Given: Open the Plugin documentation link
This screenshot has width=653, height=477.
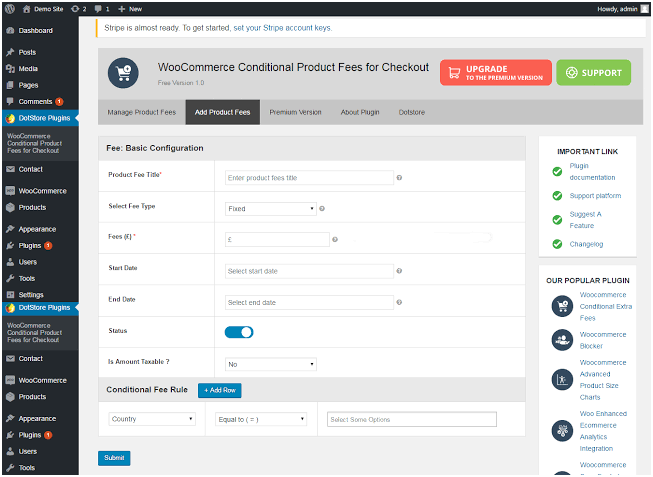Looking at the screenshot, I should (592, 172).
